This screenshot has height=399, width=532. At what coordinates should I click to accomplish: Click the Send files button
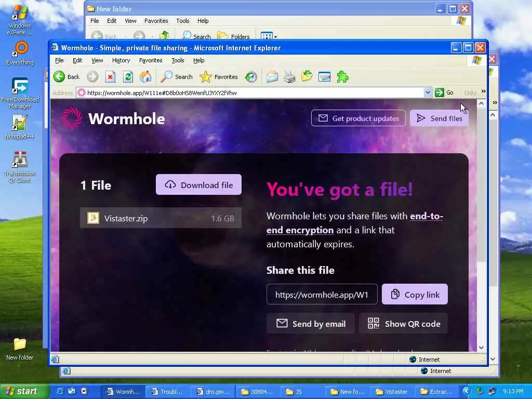coord(440,118)
